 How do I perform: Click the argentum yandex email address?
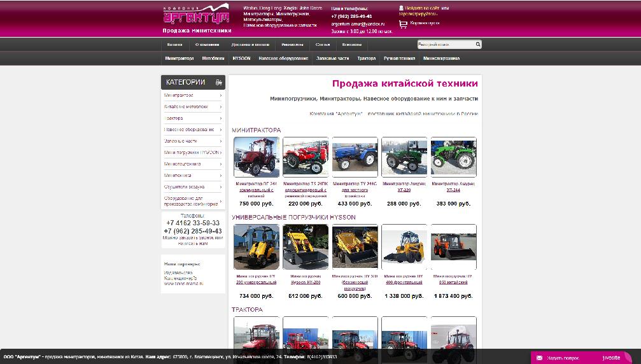pyautogui.click(x=358, y=24)
